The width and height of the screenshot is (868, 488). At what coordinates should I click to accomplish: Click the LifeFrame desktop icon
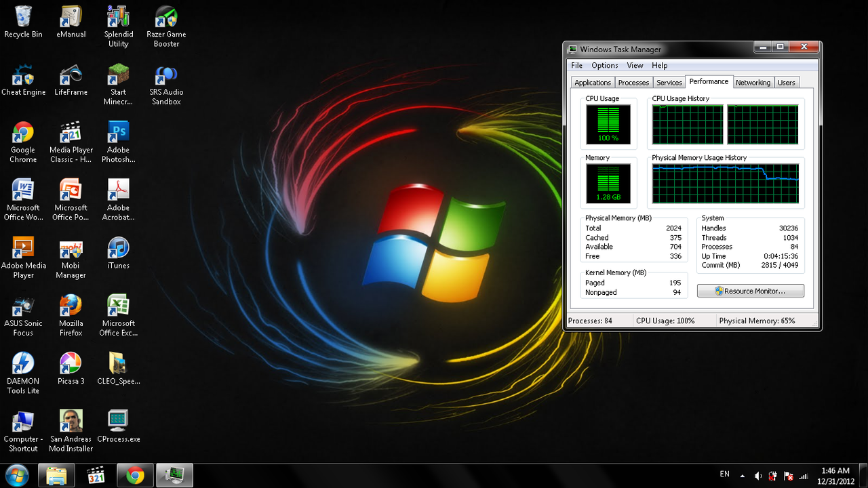click(x=71, y=80)
